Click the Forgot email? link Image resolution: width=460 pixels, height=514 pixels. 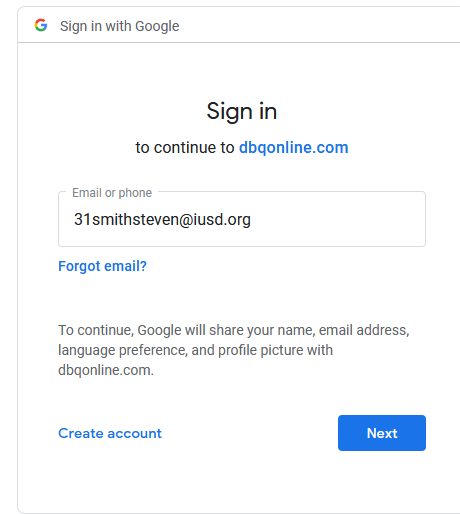pyautogui.click(x=102, y=266)
